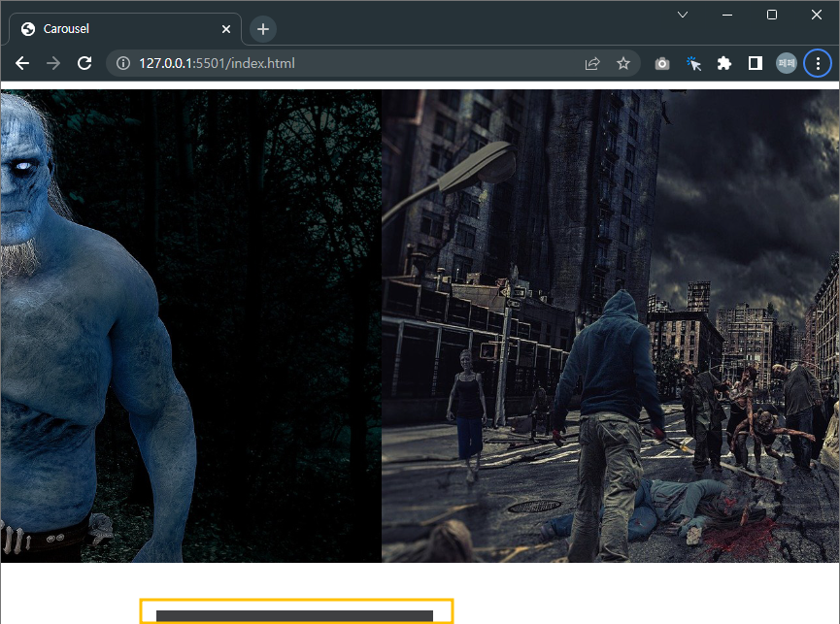Maximize the browser window
840x624 pixels.
tap(771, 15)
